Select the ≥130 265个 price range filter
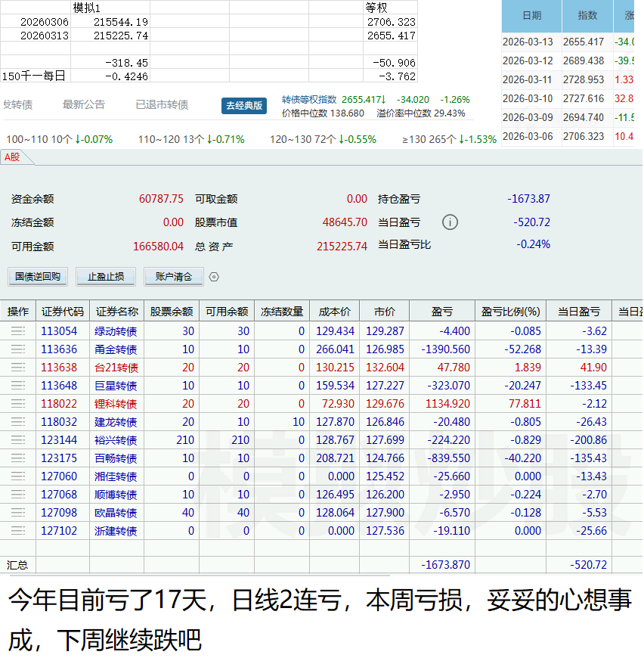 (450, 139)
